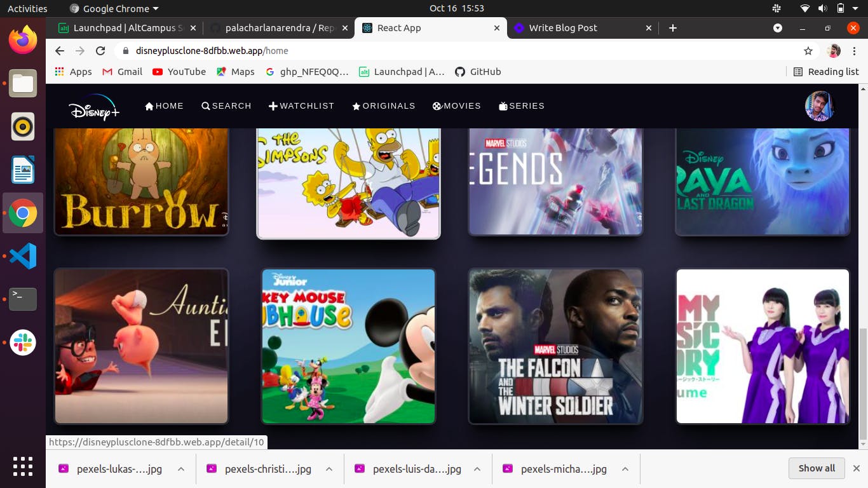Open Launchpad bookmark in bookmarks bar
This screenshot has height=488, width=868.
402,72
